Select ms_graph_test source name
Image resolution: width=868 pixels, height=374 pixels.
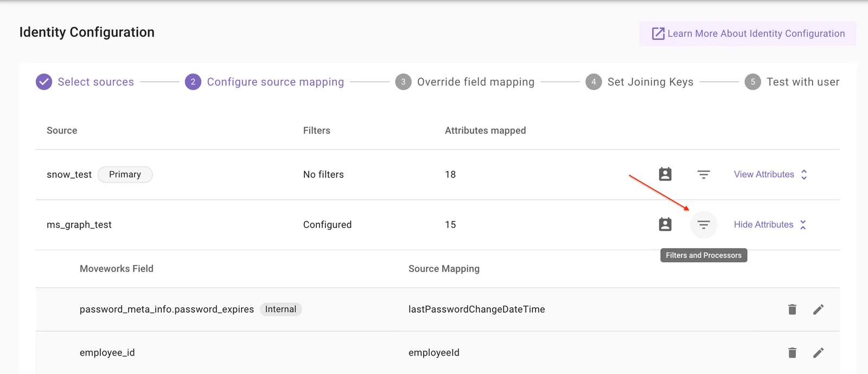[79, 225]
